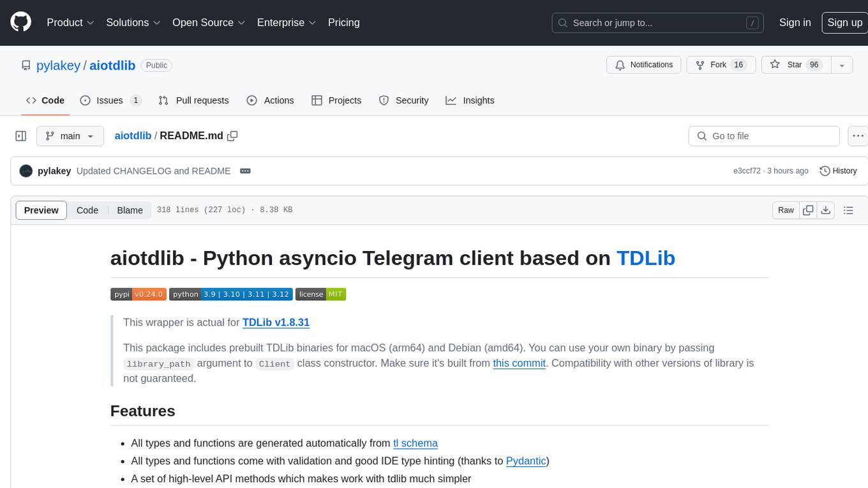
Task: Open the pylakey commit author link
Action: point(54,171)
